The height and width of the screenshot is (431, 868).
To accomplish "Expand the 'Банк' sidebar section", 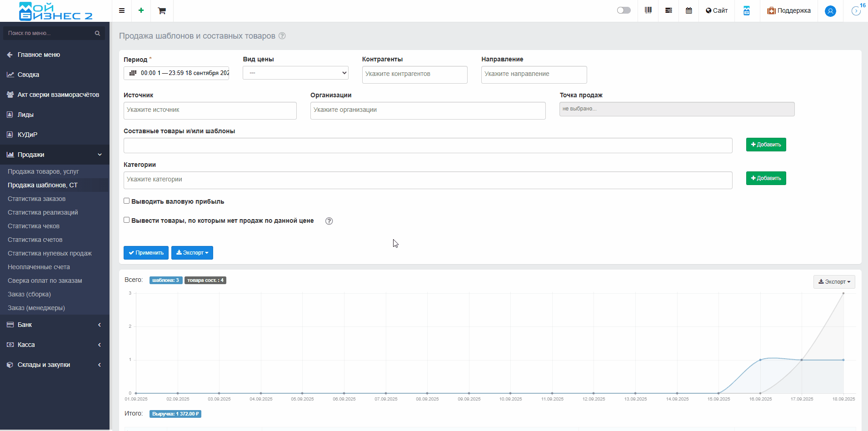I will 55,325.
